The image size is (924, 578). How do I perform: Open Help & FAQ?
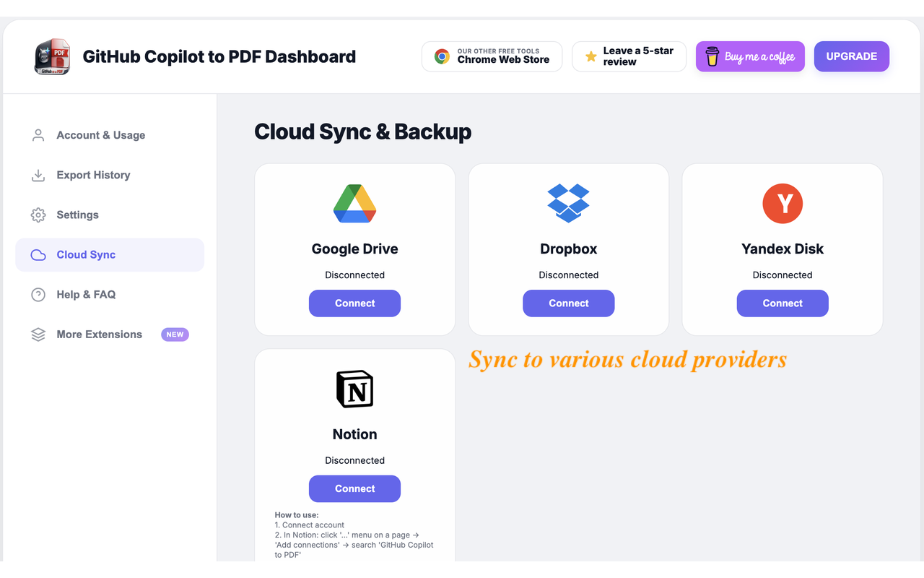[110, 294]
